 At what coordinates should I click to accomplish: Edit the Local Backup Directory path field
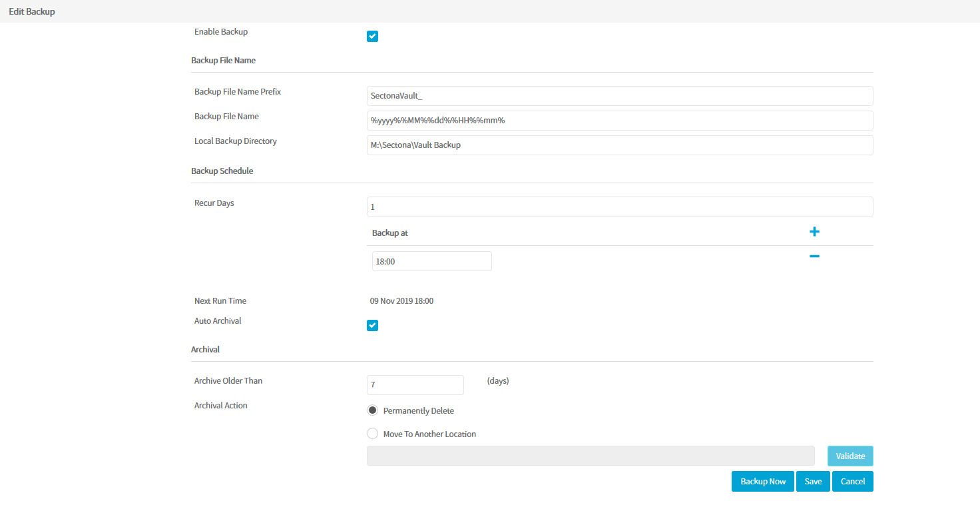click(619, 145)
